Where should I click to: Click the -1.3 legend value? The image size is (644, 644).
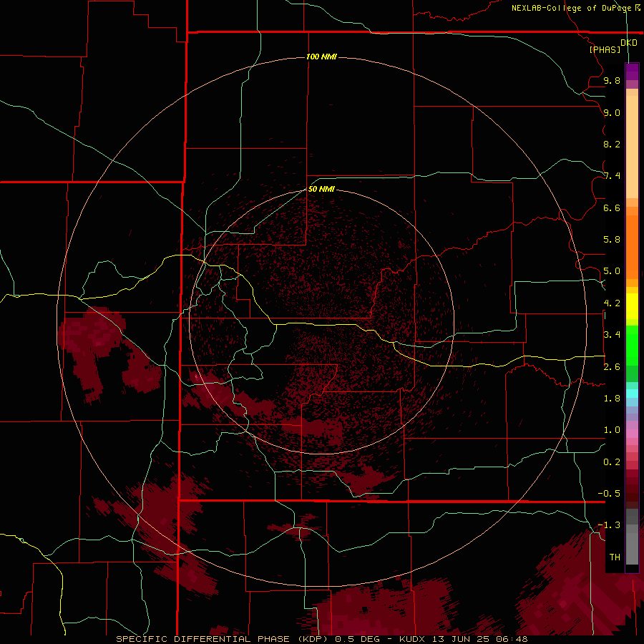pyautogui.click(x=609, y=525)
